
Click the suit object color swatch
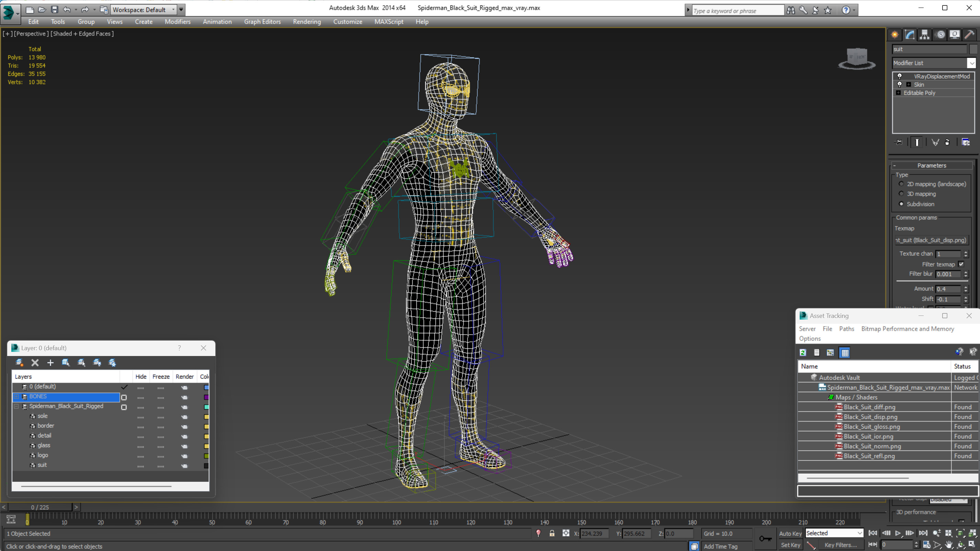[206, 466]
